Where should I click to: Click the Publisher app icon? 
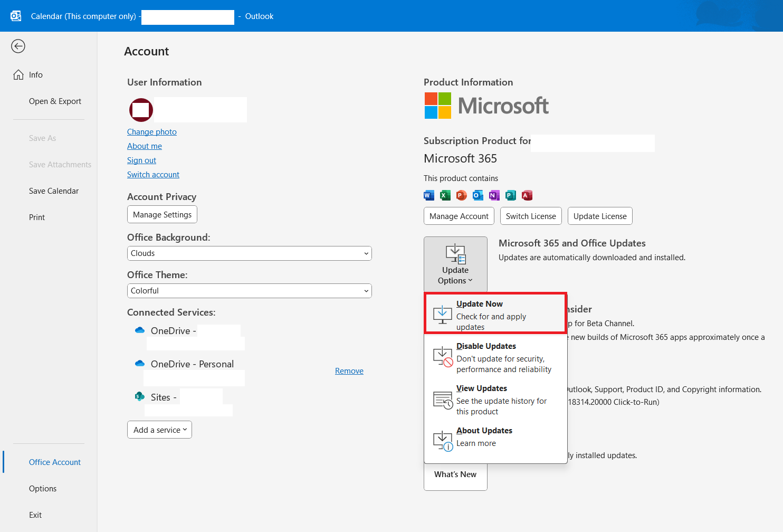point(511,195)
